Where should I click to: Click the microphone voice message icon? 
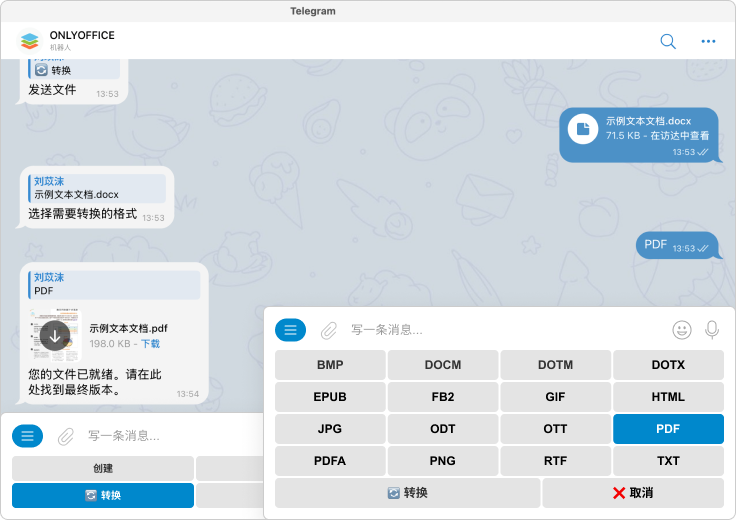[712, 330]
